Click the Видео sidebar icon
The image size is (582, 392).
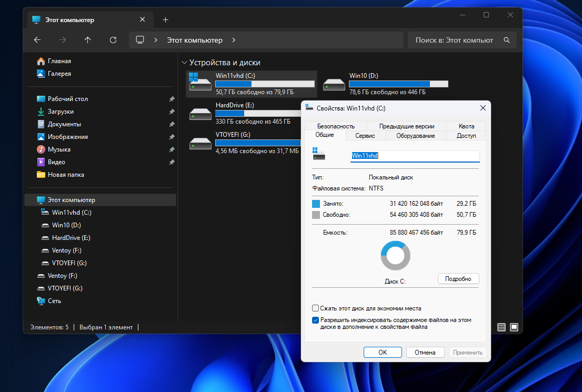pyautogui.click(x=41, y=162)
